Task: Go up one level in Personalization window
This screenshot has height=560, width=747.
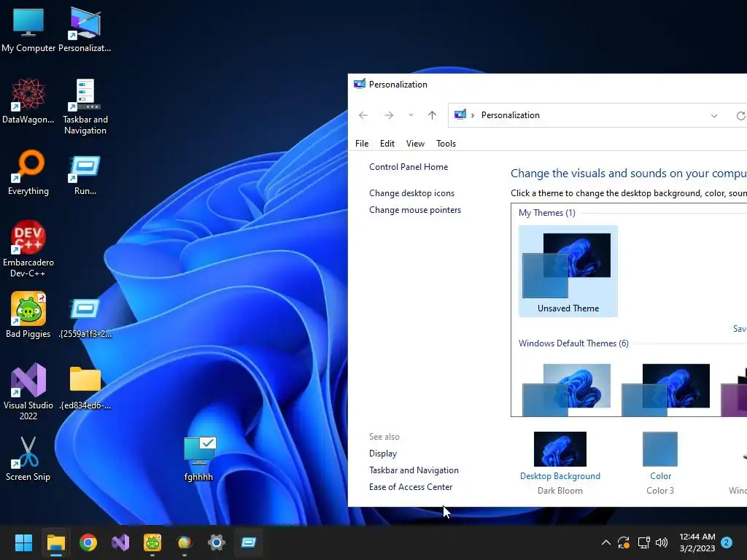Action: pyautogui.click(x=432, y=115)
